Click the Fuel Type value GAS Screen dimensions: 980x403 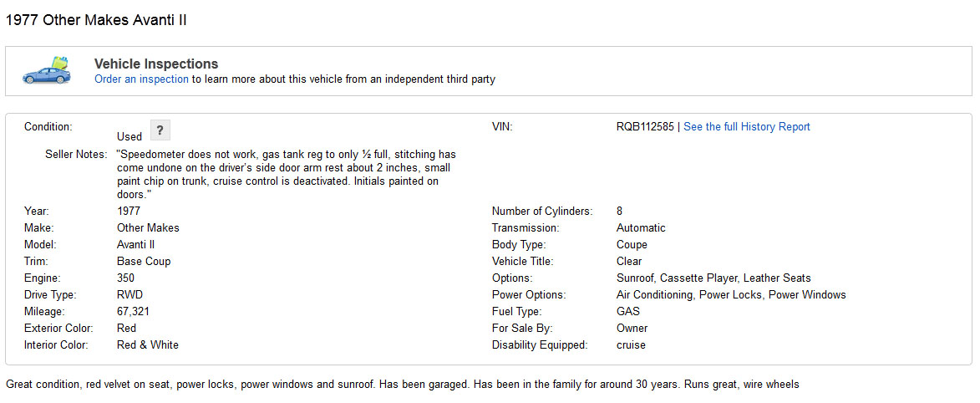(x=628, y=311)
